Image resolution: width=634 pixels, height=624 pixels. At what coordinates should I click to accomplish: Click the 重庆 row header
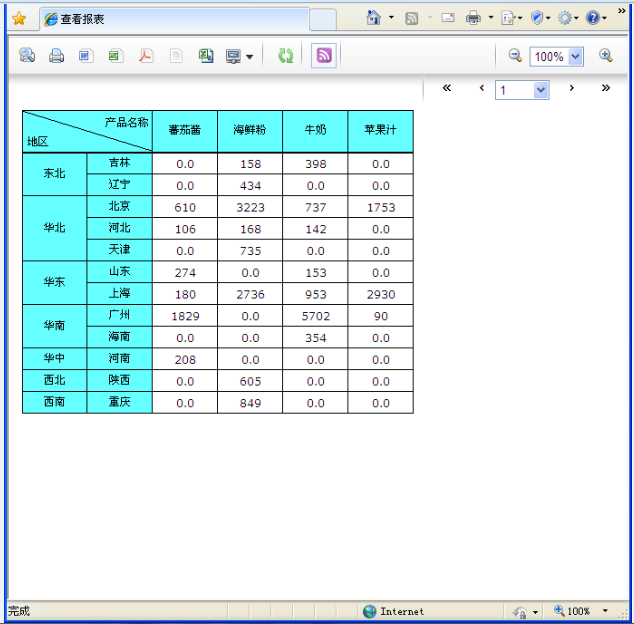coord(119,402)
